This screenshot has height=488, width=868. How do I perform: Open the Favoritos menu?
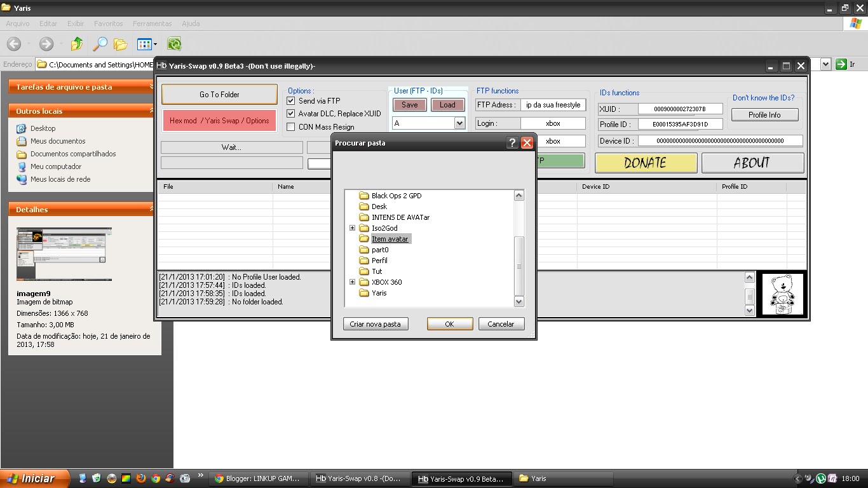click(x=109, y=24)
